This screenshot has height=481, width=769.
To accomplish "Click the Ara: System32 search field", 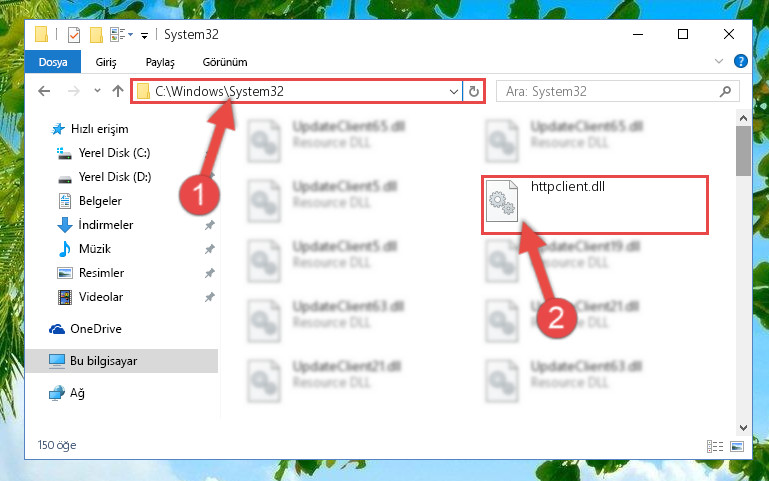I will (611, 92).
